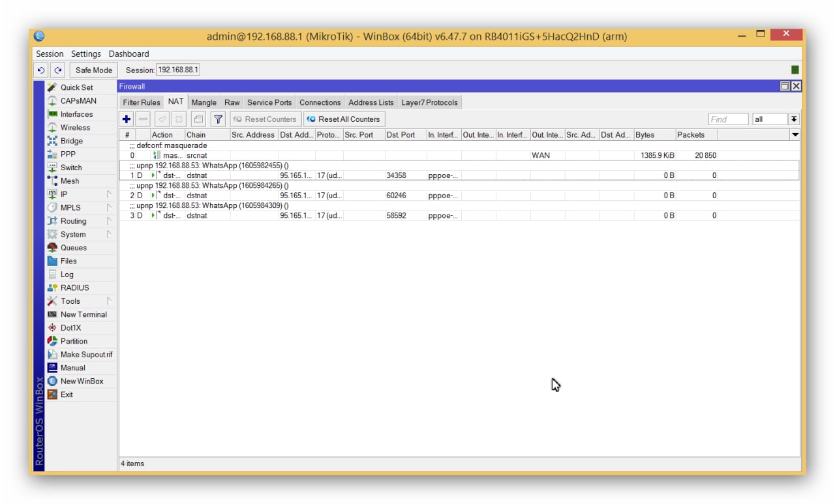Open the Session menu
Image resolution: width=835 pixels, height=504 pixels.
50,54
